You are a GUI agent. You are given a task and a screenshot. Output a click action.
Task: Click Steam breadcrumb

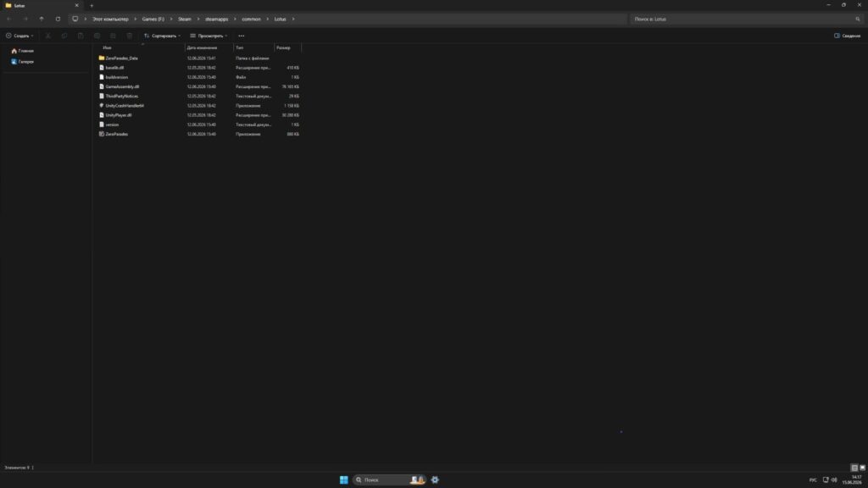pos(184,19)
